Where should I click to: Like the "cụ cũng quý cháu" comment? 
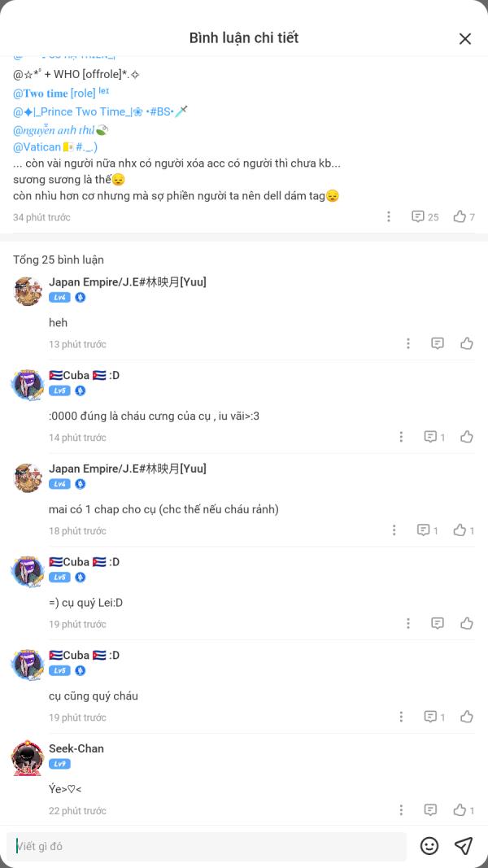tap(466, 717)
